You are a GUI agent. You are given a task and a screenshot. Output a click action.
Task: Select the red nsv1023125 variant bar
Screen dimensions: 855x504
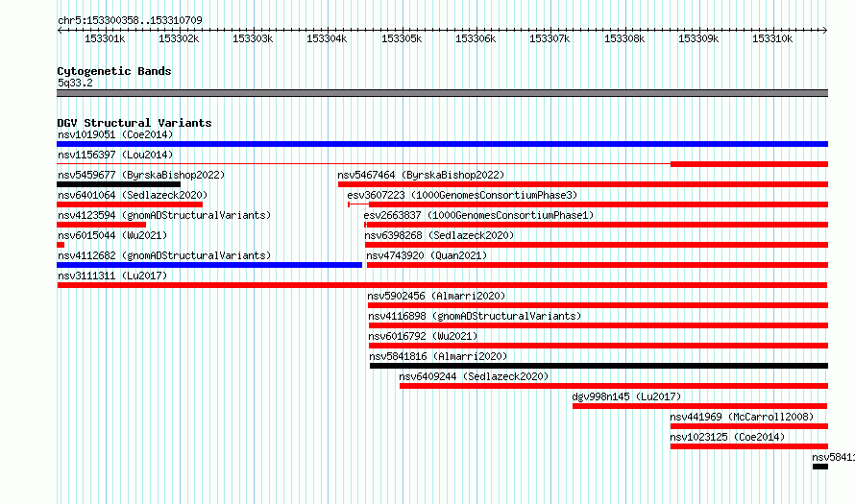(x=749, y=446)
